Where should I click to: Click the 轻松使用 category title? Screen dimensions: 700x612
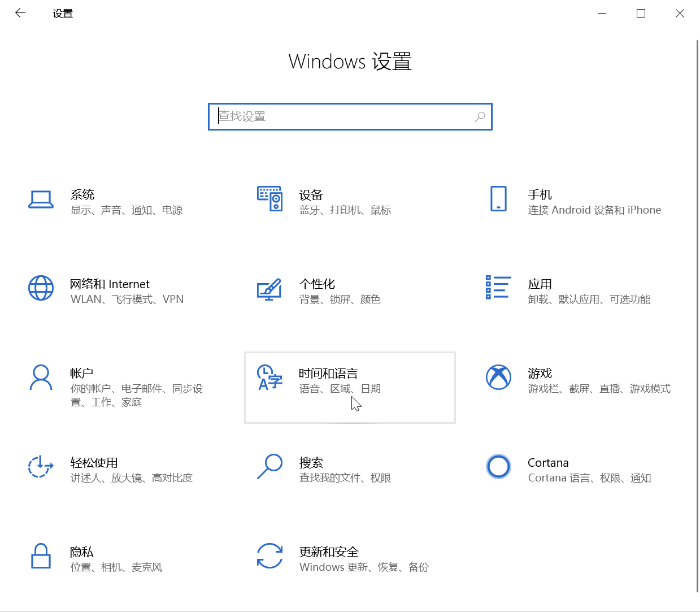pyautogui.click(x=94, y=462)
